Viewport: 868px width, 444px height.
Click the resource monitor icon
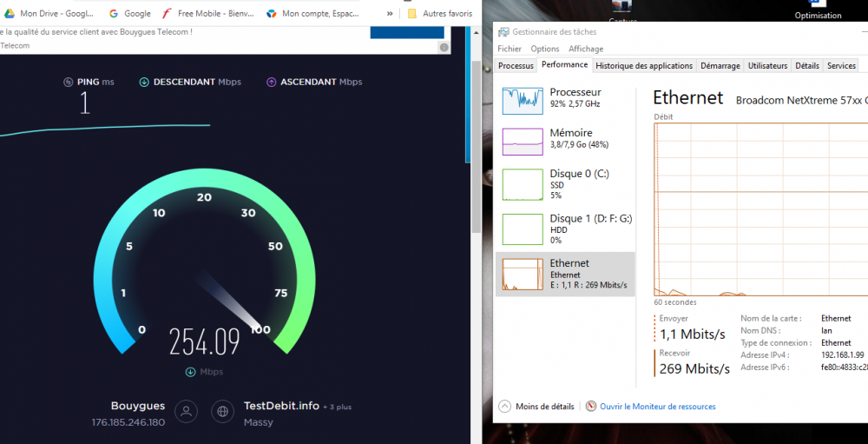tap(591, 407)
